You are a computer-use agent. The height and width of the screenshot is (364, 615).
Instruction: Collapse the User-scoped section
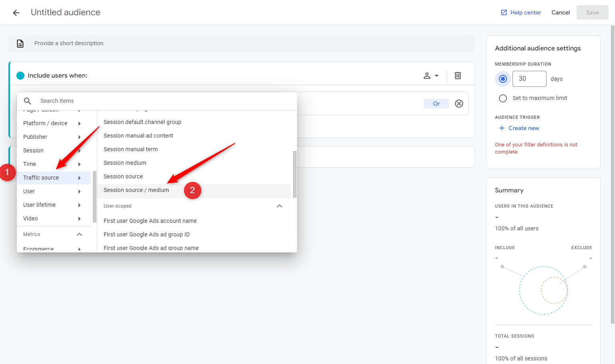279,206
